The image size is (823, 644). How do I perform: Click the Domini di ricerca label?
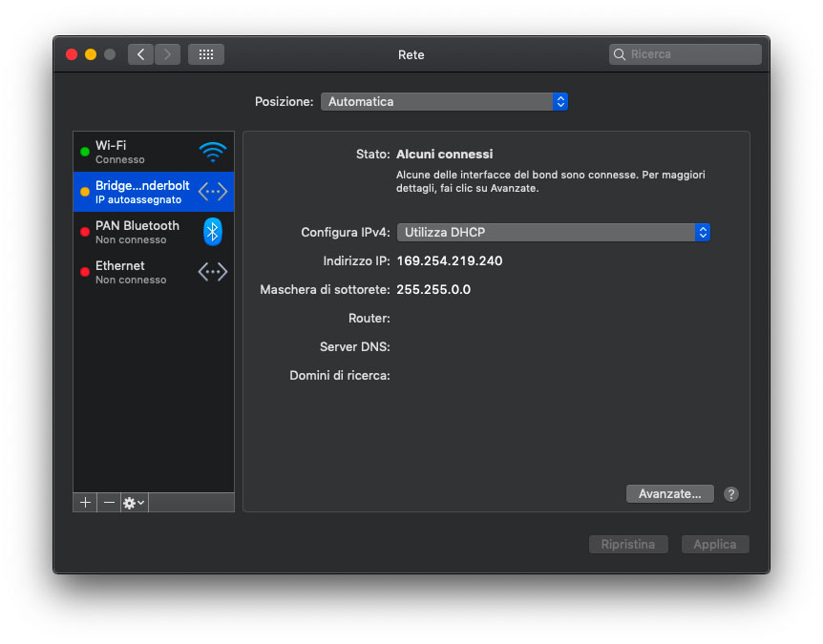click(x=340, y=376)
